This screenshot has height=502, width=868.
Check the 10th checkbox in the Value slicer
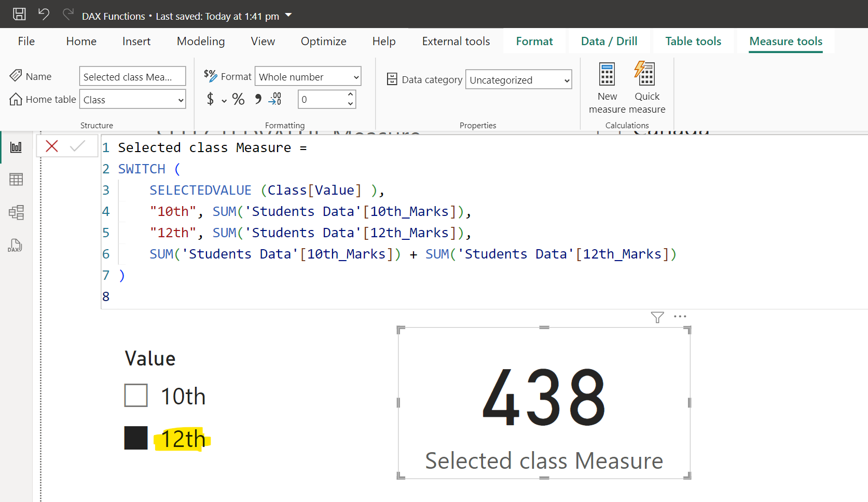(x=135, y=395)
